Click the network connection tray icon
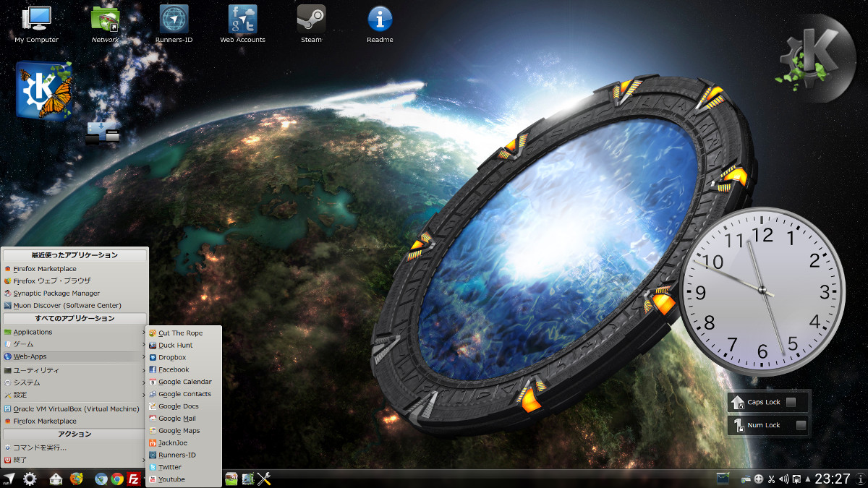The image size is (868, 488). click(746, 479)
